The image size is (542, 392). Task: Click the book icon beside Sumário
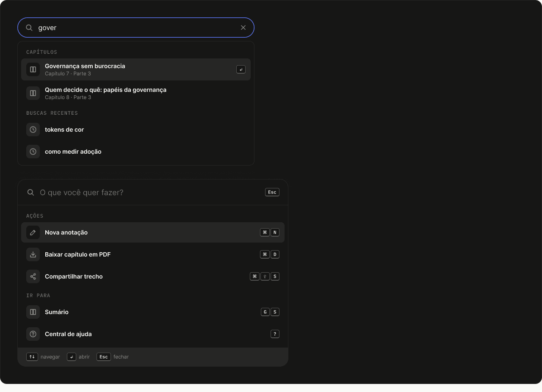point(33,312)
